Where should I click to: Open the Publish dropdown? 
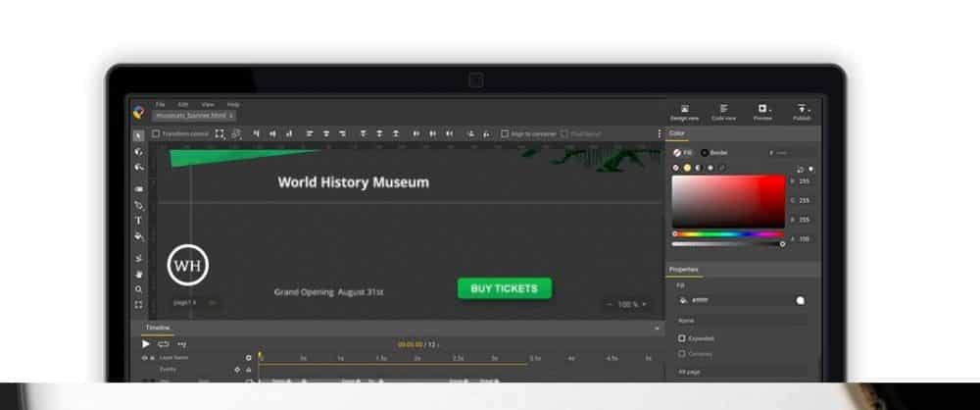[x=802, y=112]
